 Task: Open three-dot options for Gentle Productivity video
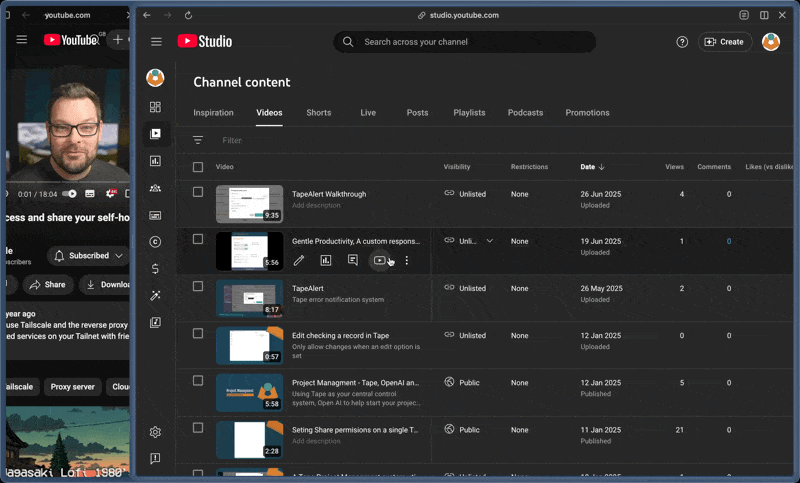tap(407, 261)
